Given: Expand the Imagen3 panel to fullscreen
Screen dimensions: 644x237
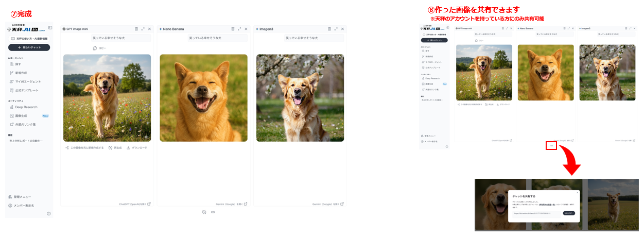Looking at the screenshot, I should (x=336, y=29).
